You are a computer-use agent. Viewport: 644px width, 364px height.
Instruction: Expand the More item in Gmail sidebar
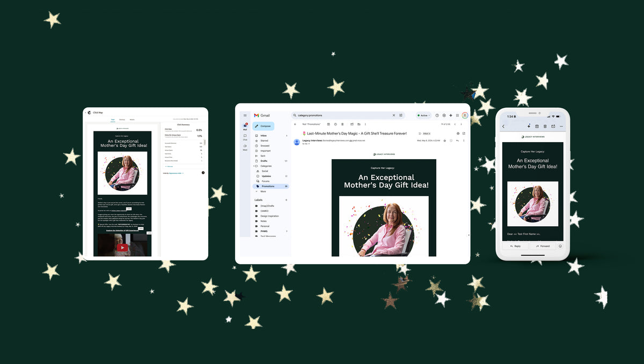(263, 191)
